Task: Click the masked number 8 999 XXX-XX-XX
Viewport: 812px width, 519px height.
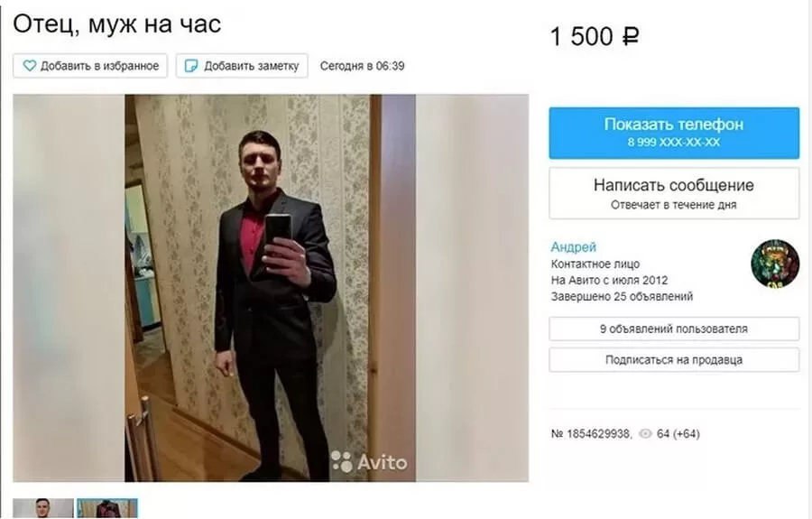Action: pyautogui.click(x=674, y=142)
